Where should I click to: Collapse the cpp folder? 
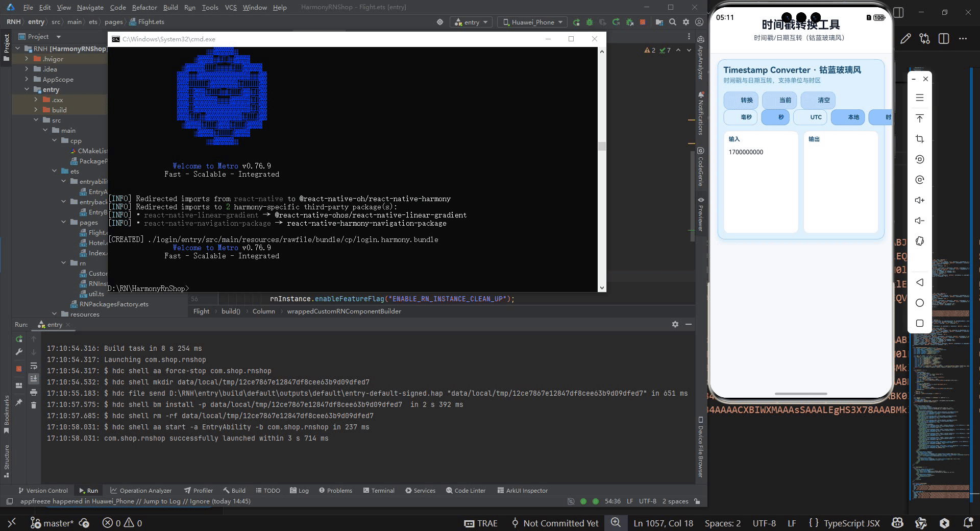click(x=54, y=140)
